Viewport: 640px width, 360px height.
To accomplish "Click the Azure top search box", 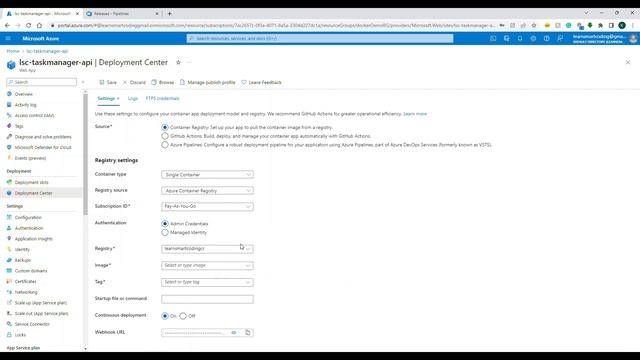I will [x=320, y=38].
